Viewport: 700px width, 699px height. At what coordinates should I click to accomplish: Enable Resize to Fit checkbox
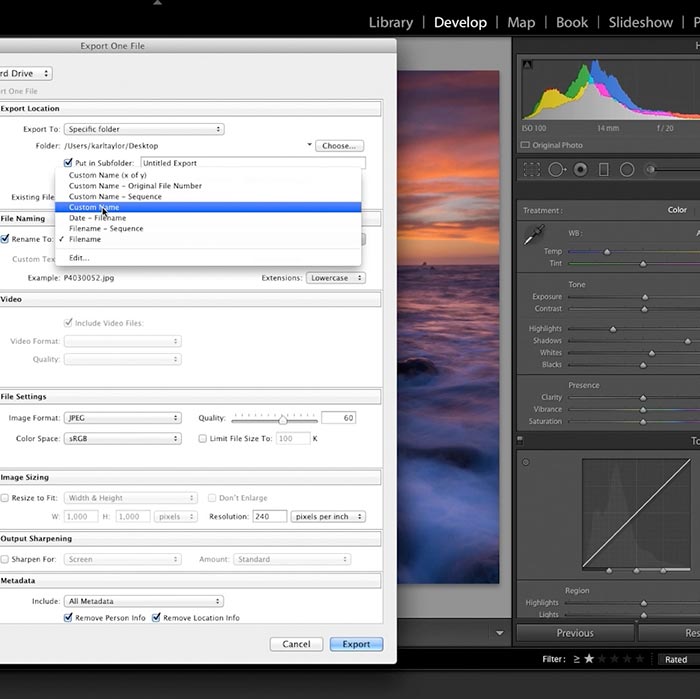(x=5, y=498)
